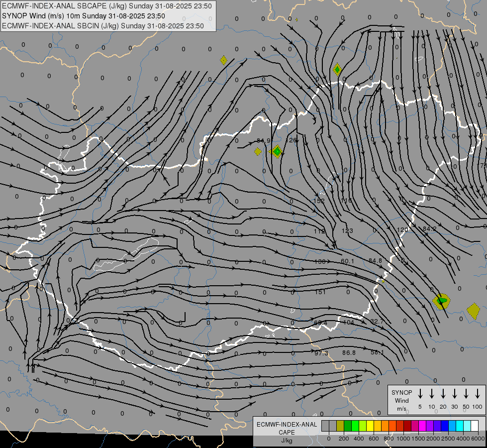Select the wind legend arrow above 30
Image resolution: width=487 pixels, height=448 pixels.
[x=454, y=394]
